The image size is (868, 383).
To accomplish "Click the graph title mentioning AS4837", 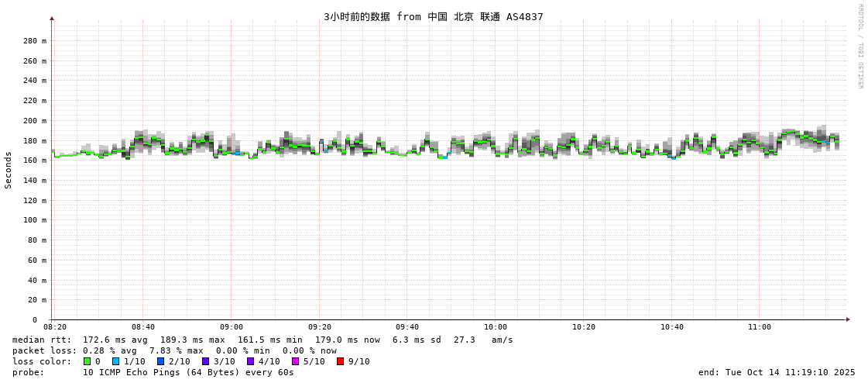I will [434, 16].
